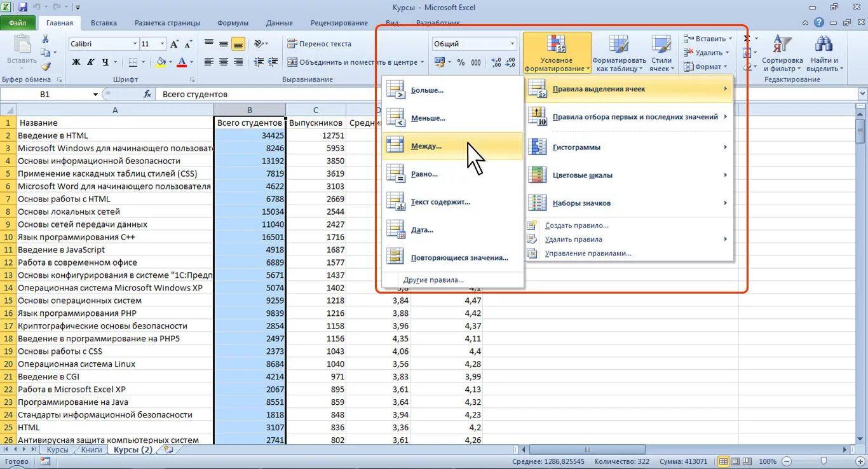Align cell text right

pos(238,62)
